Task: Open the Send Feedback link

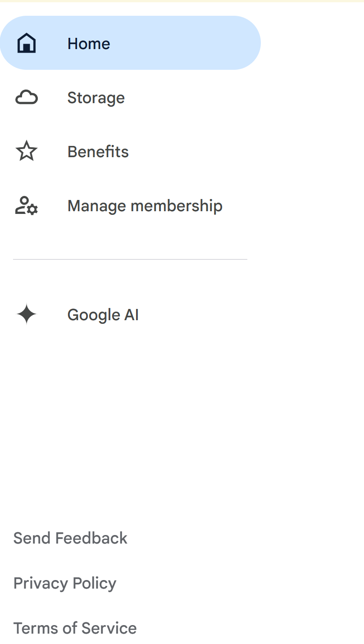Action: pos(70,538)
